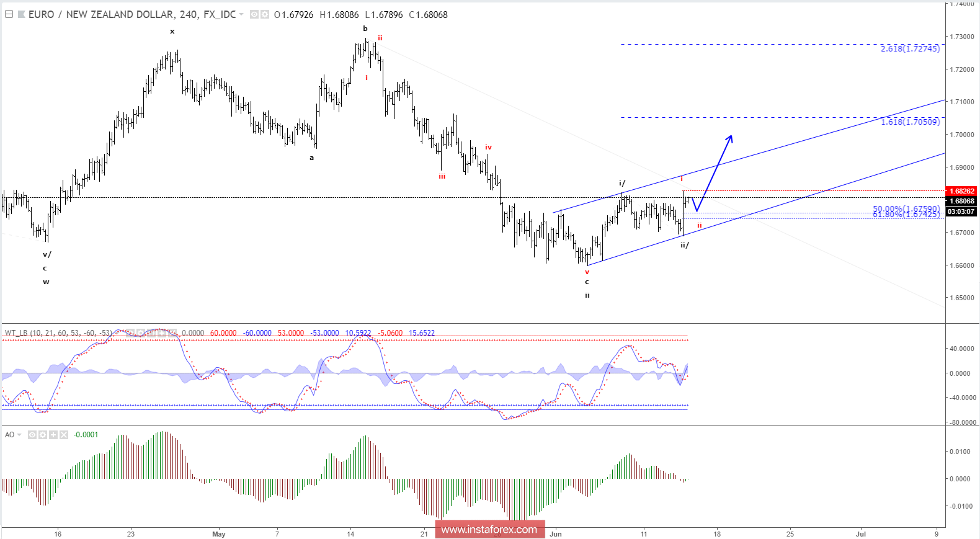This screenshot has height=539, width=980.
Task: Expand the AO indicator dropdown arrow
Action: [19, 435]
